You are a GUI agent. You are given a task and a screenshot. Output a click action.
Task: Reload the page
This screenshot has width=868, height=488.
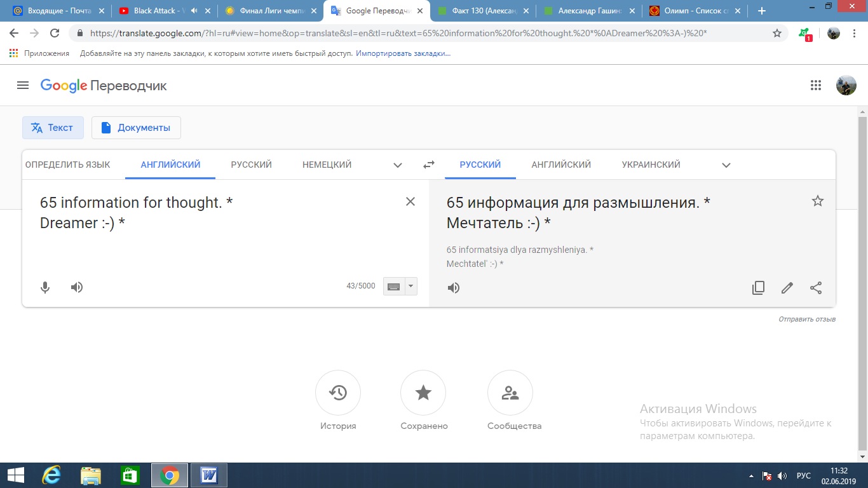[x=55, y=33]
